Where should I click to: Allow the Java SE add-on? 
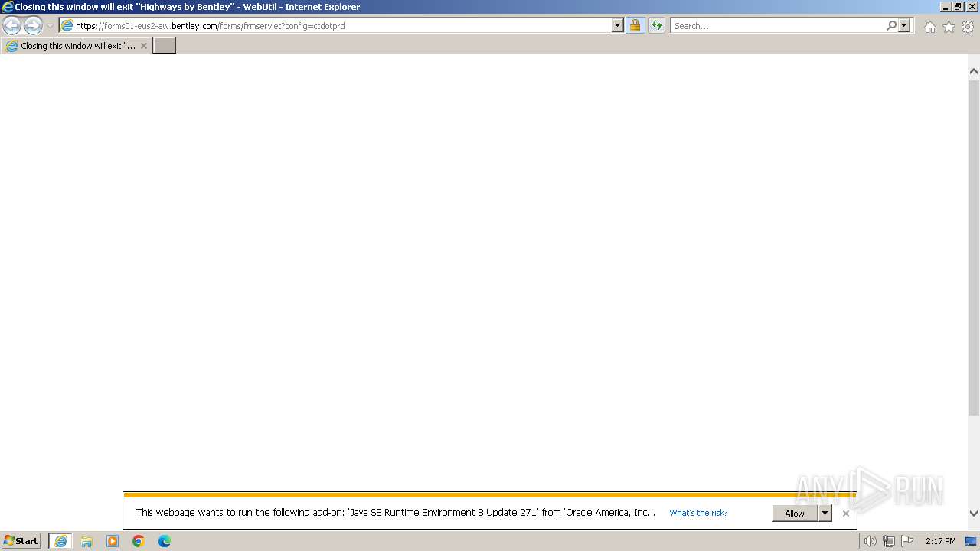(795, 514)
